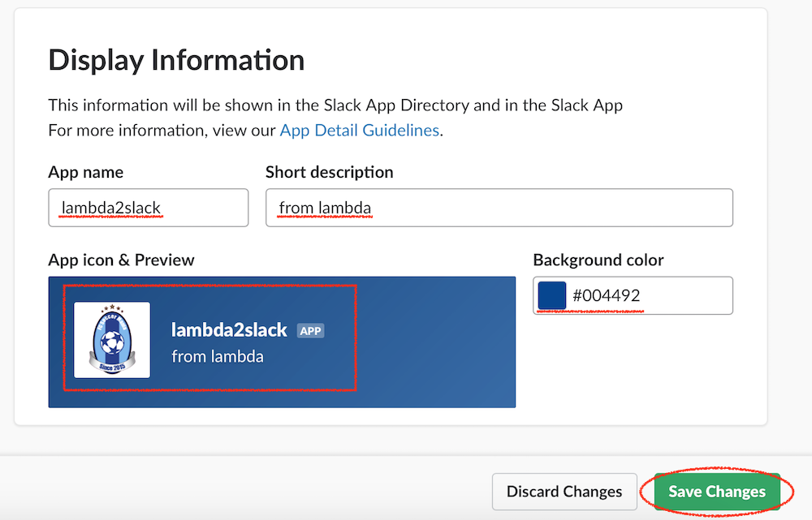The image size is (812, 520).
Task: Click the blue background color swatch
Action: click(552, 295)
